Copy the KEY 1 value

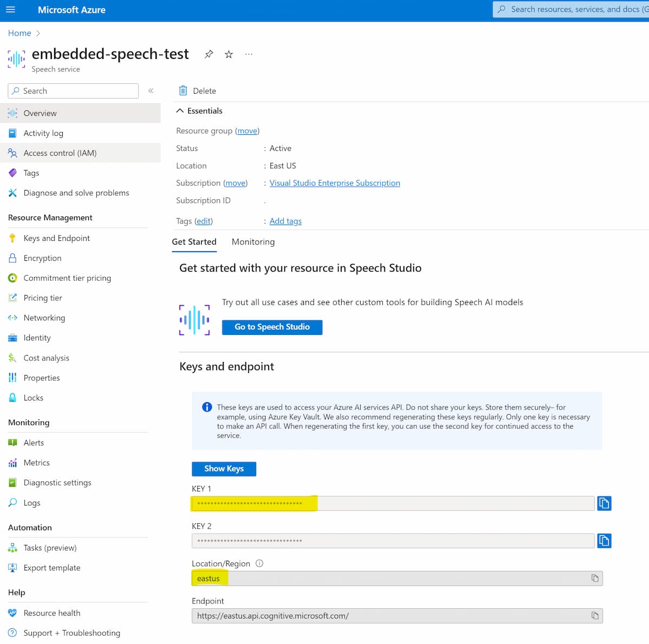[604, 503]
